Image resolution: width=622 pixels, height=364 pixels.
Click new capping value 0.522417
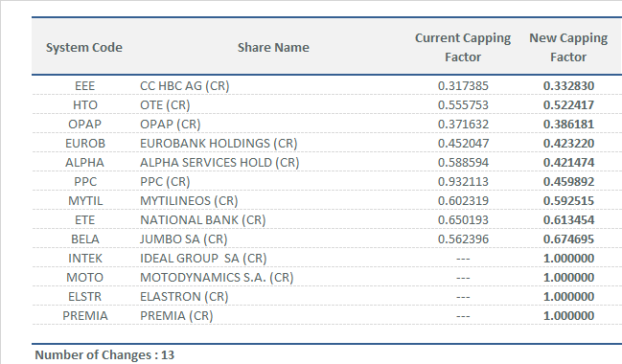(x=568, y=105)
